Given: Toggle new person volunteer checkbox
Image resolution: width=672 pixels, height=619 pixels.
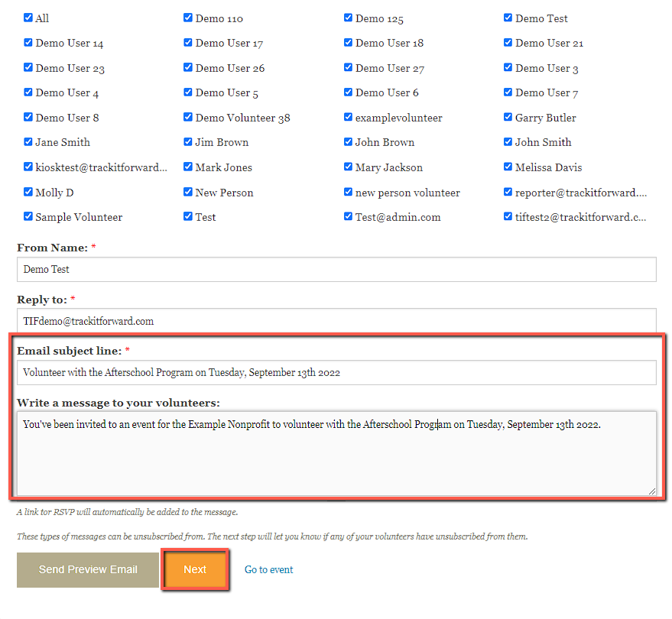Looking at the screenshot, I should (348, 192).
